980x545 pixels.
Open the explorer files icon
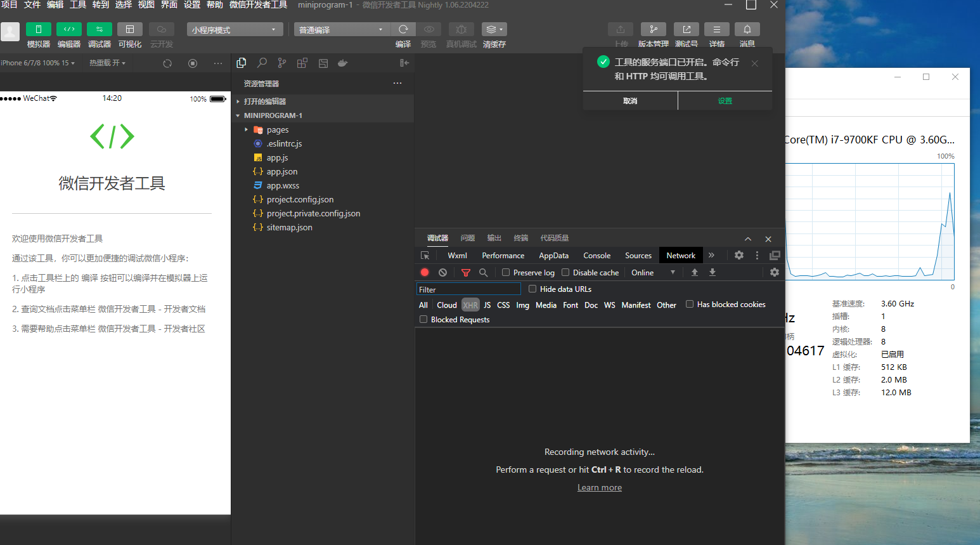coord(242,63)
